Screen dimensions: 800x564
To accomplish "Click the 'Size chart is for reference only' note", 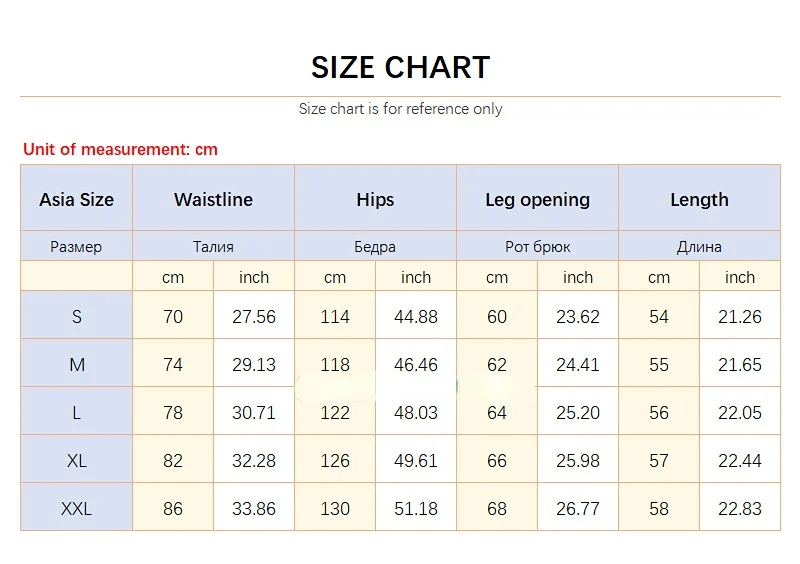I will (400, 109).
